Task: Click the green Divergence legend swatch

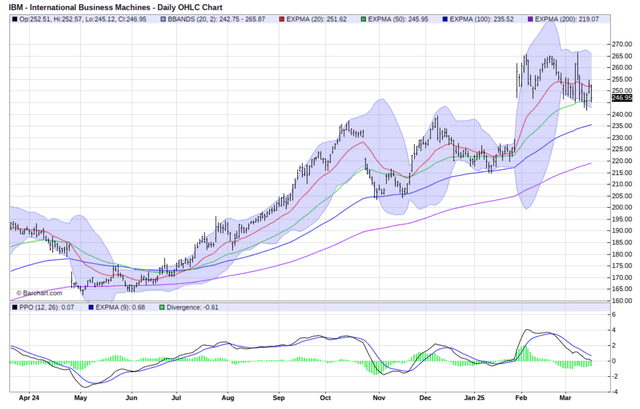Action: tap(162, 307)
